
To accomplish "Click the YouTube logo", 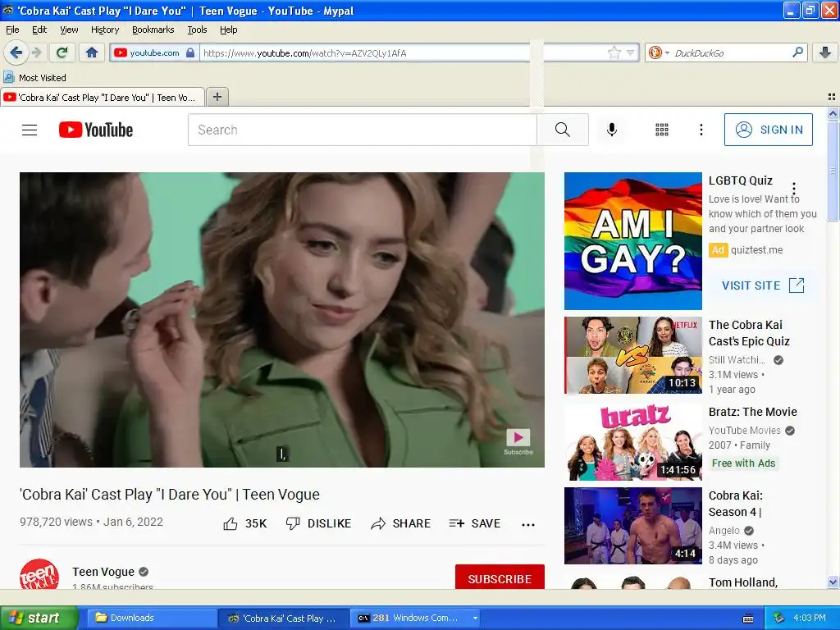I will [96, 130].
